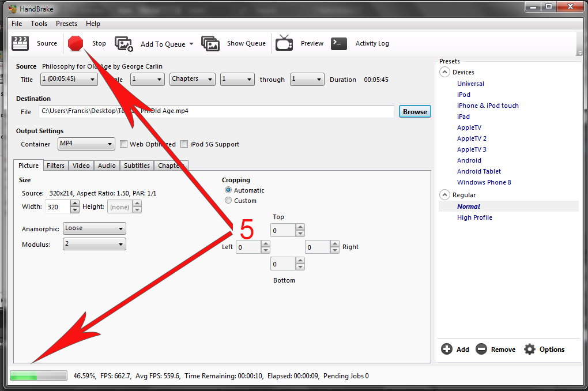Open a new Source for scanning
This screenshot has width=588, height=391.
36,43
